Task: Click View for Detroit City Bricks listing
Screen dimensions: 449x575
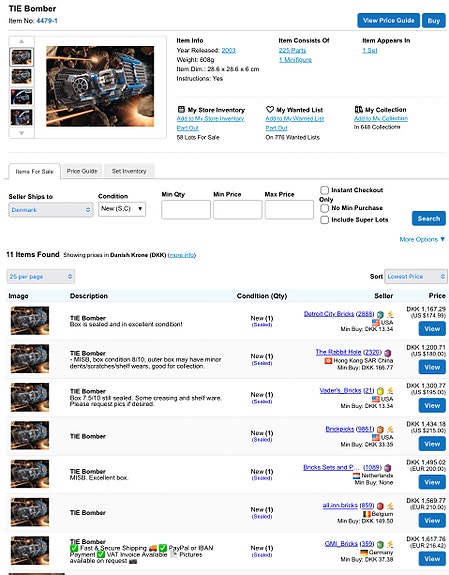Action: pos(432,329)
